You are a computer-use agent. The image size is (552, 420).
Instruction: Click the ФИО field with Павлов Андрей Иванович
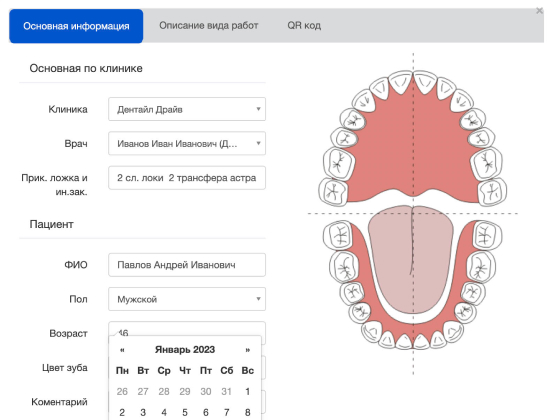(x=187, y=265)
